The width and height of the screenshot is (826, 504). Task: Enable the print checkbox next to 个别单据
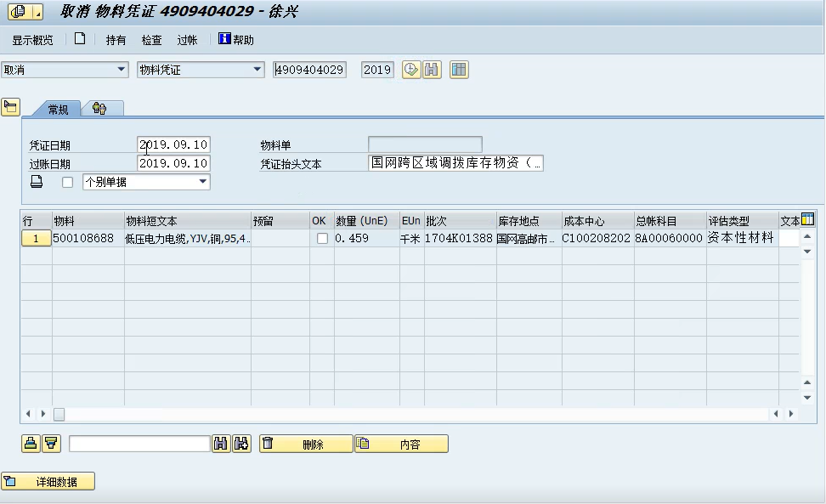[x=67, y=182]
